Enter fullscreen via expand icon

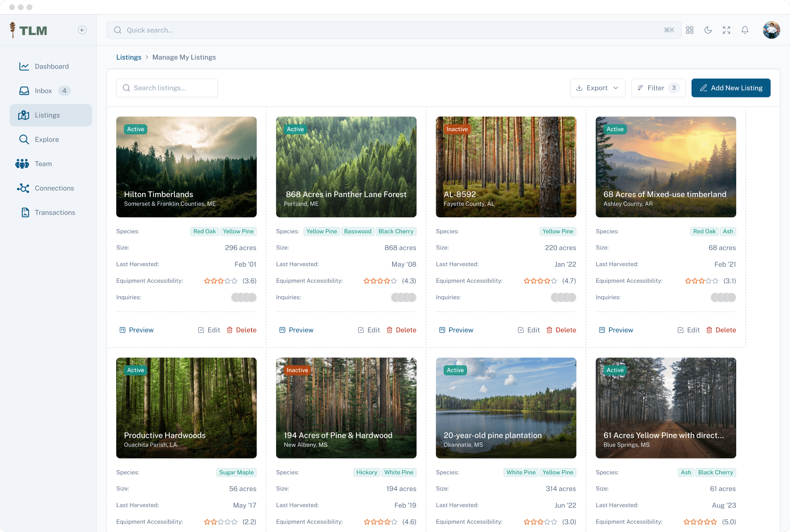(726, 30)
